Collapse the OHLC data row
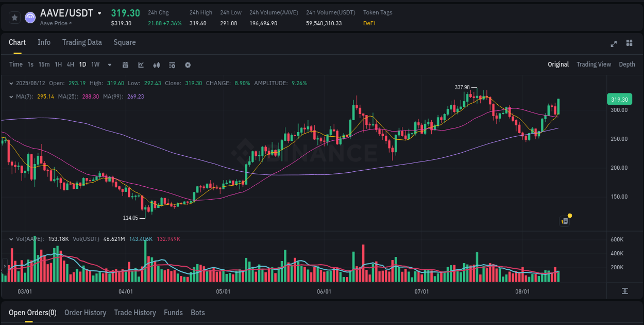The image size is (644, 325). [11, 83]
